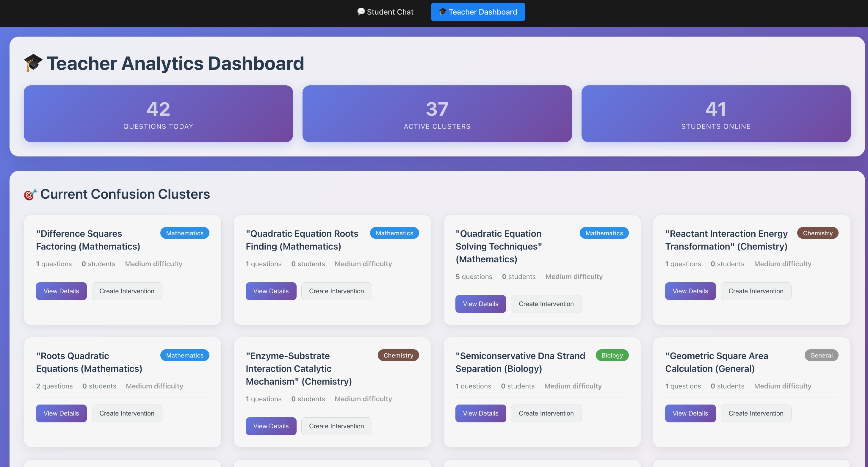
Task: Click the graduation cap icon beside dashboard title
Action: pyautogui.click(x=33, y=63)
